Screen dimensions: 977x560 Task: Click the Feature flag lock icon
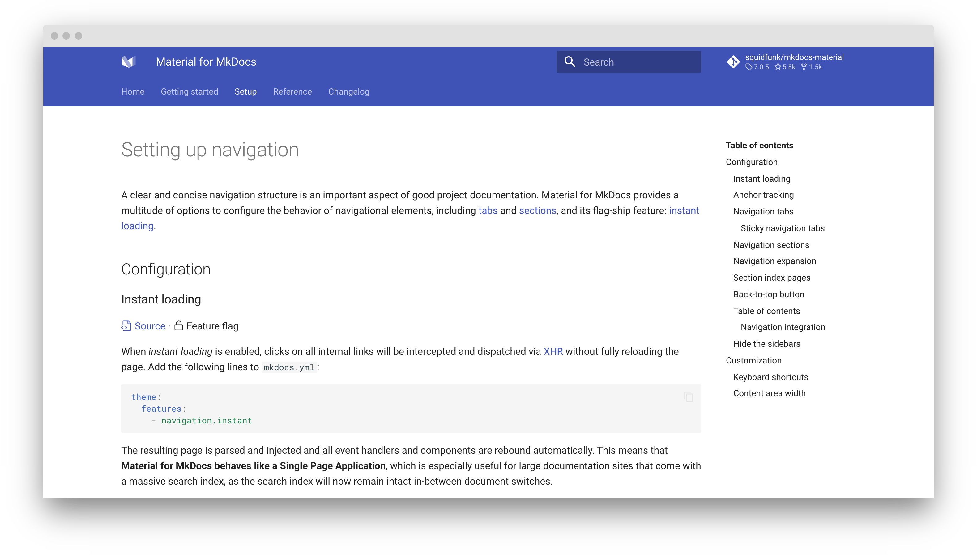[x=178, y=326]
